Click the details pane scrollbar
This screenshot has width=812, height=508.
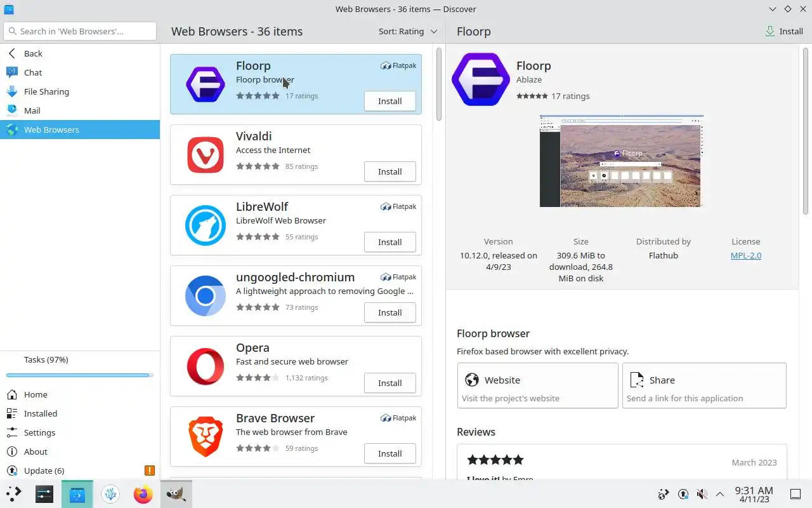pos(806,130)
